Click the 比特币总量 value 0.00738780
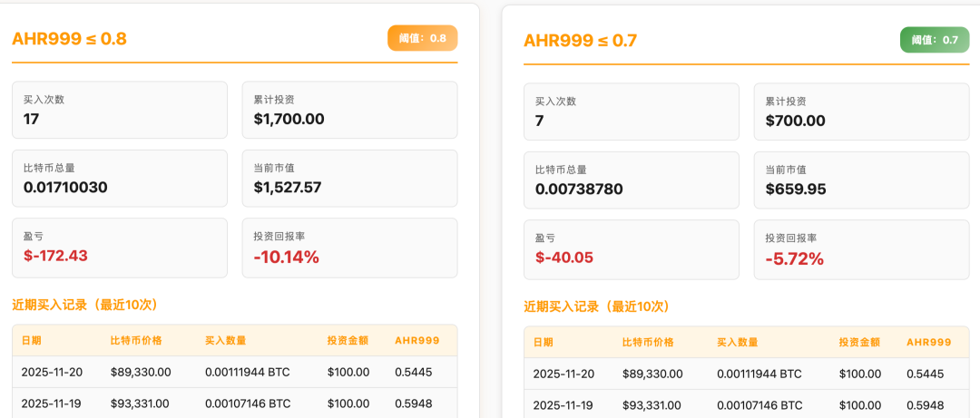Image resolution: width=980 pixels, height=418 pixels. click(579, 189)
